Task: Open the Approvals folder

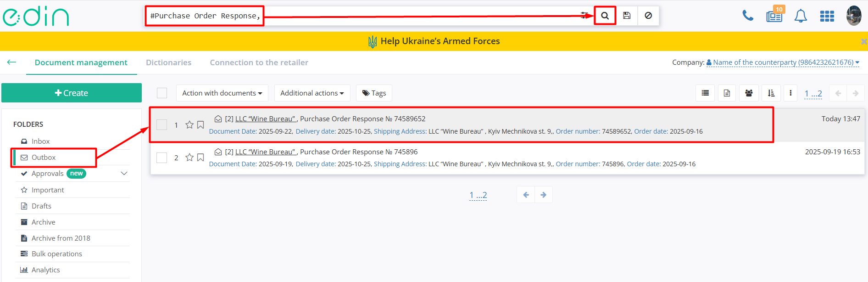Action: tap(48, 174)
